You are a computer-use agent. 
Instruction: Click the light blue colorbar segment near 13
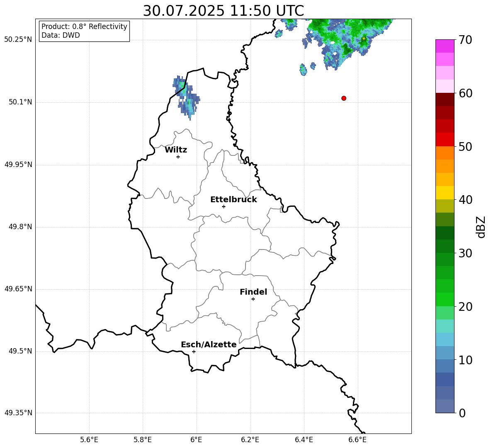point(445,339)
